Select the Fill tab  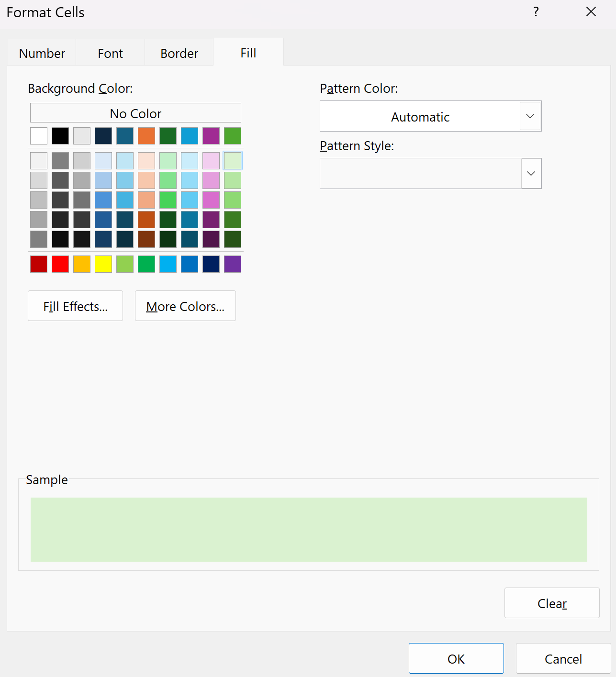tap(248, 53)
